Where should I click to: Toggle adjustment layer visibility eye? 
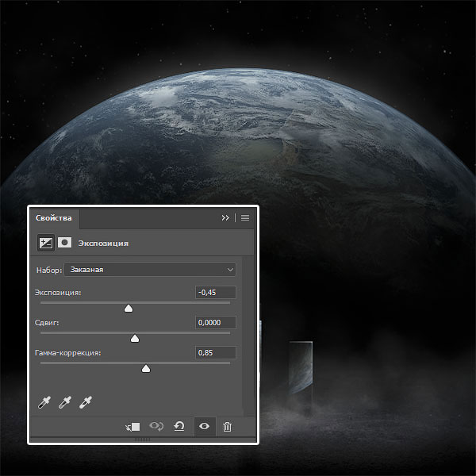click(x=205, y=426)
